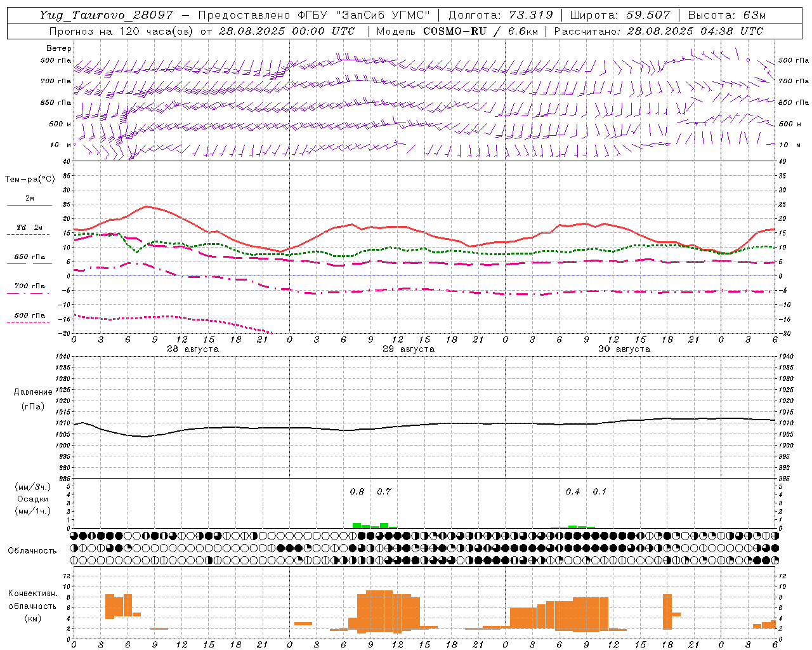
Task: Click the 0.7 precipitation amount value
Action: [384, 491]
